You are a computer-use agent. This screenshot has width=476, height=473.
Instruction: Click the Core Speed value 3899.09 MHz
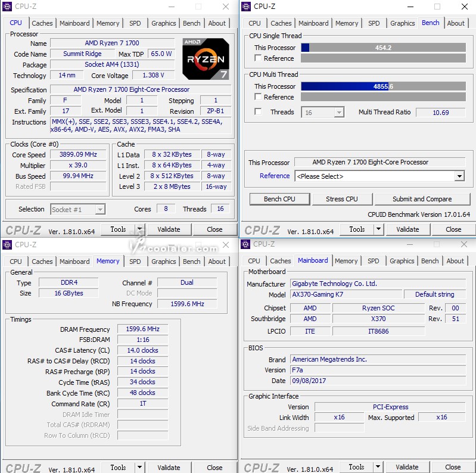tap(78, 154)
